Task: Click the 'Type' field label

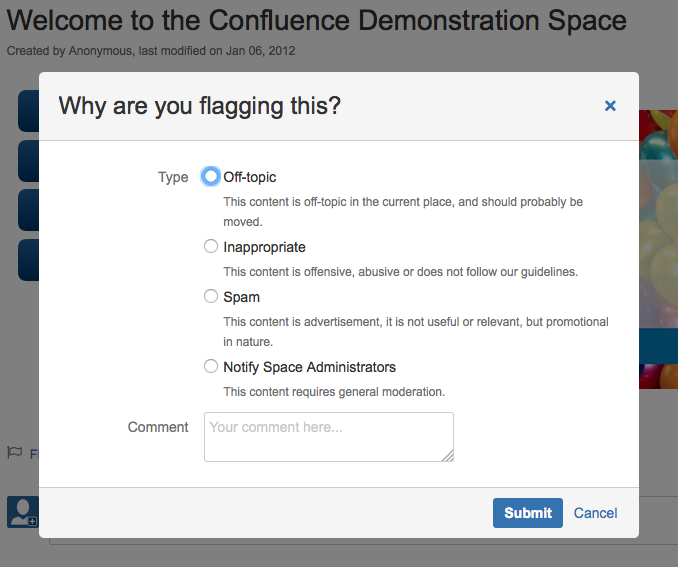Action: pyautogui.click(x=173, y=177)
